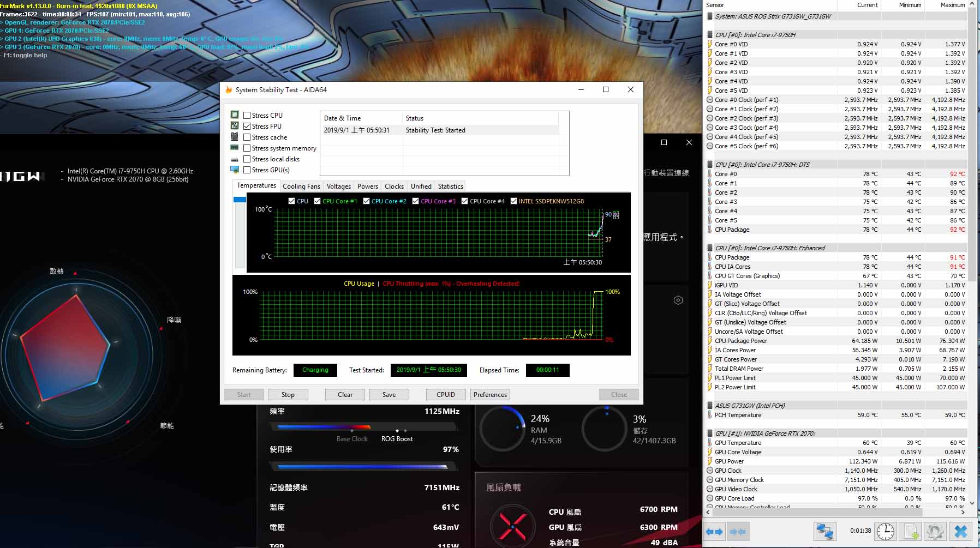Click the Clear button
Viewport: 980px width, 548px height.
pos(345,394)
